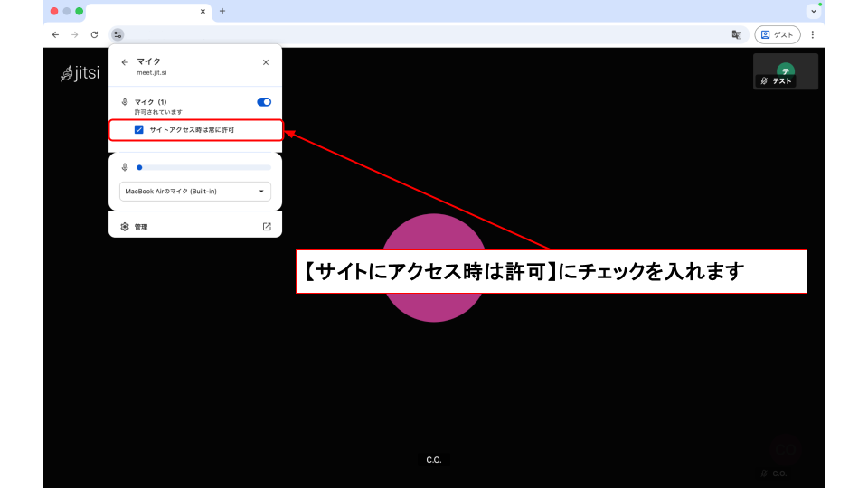The height and width of the screenshot is (488, 868).
Task: Click the open-in-new icon beside 管理
Action: [x=266, y=227]
